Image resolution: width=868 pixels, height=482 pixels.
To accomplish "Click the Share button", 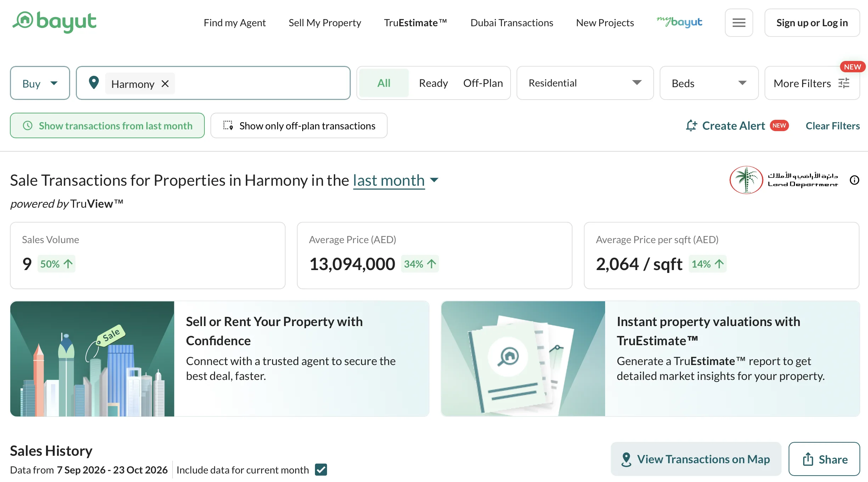I will [x=824, y=459].
